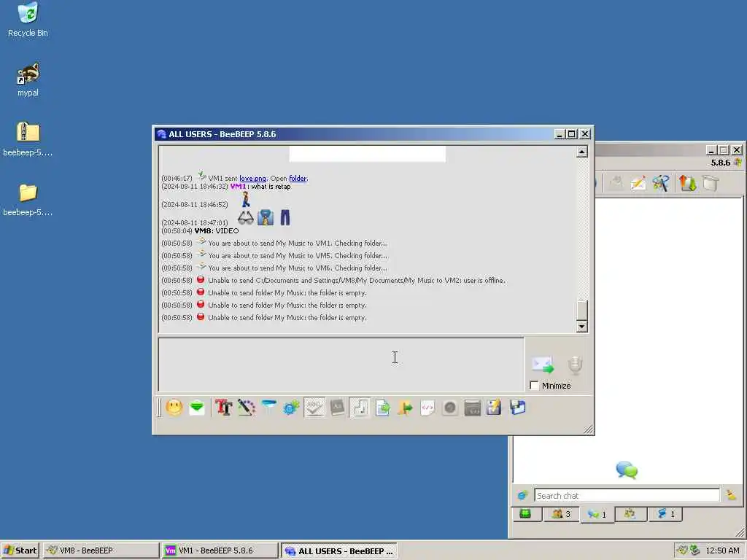Click the blue floppy save chat icon
The width and height of the screenshot is (747, 560).
click(517, 408)
